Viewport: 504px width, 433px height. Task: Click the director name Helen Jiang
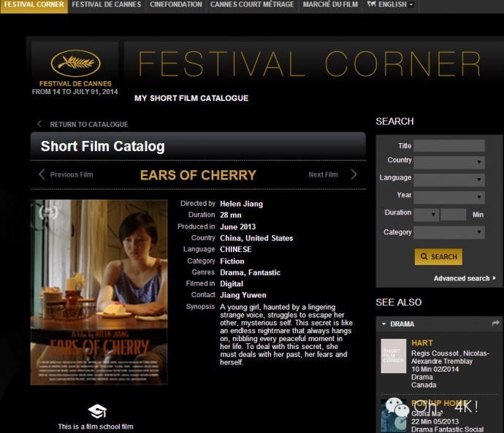click(x=241, y=204)
